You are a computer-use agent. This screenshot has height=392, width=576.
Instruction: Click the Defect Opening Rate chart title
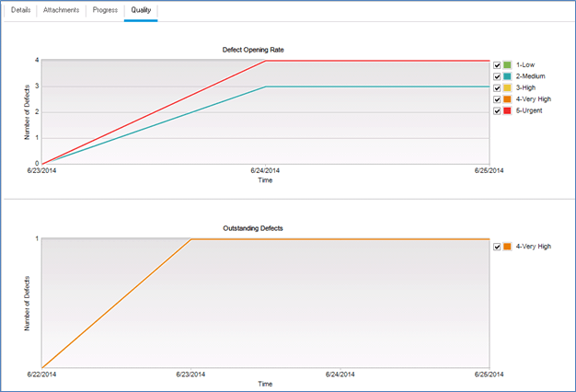[265, 48]
